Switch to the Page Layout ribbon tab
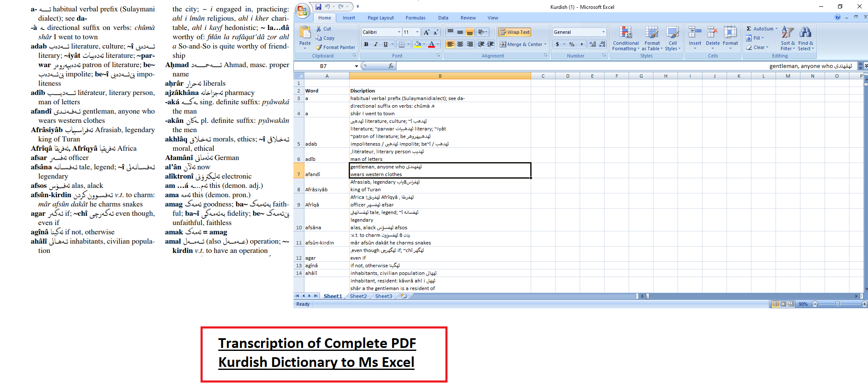Screen dimensions: 868x391 pos(380,18)
